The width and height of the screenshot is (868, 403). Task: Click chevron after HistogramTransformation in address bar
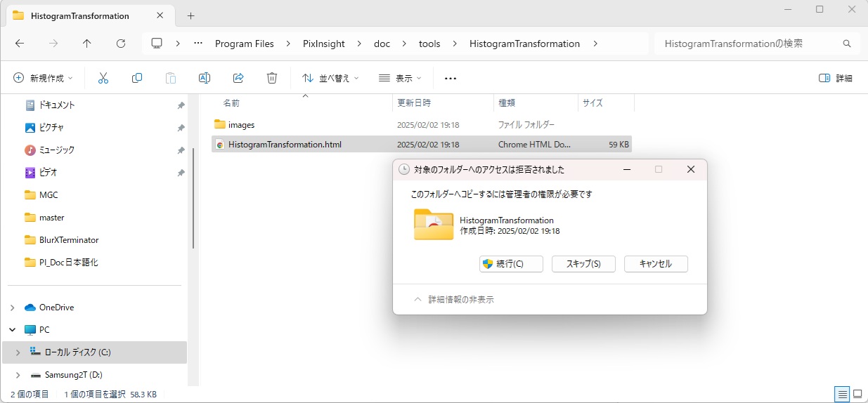[596, 44]
